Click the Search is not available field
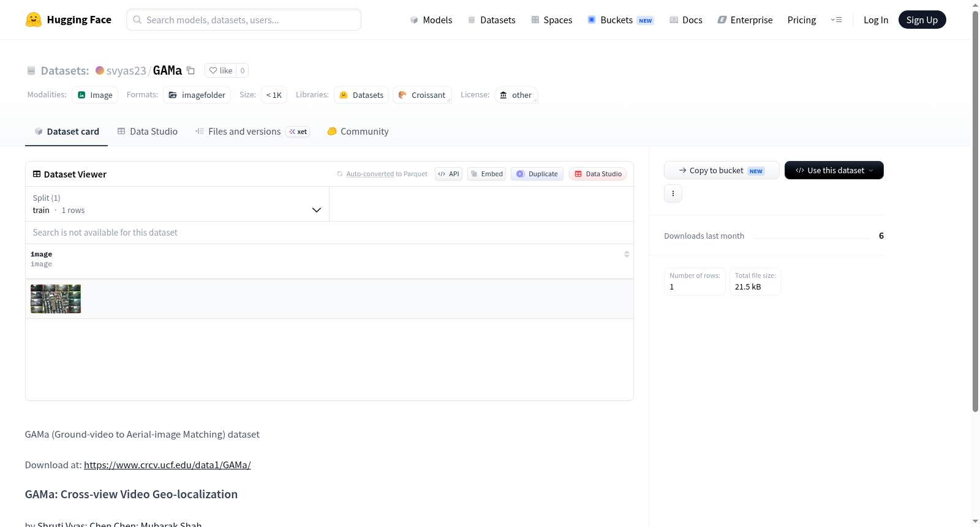Image resolution: width=980 pixels, height=527 pixels. pyautogui.click(x=330, y=233)
